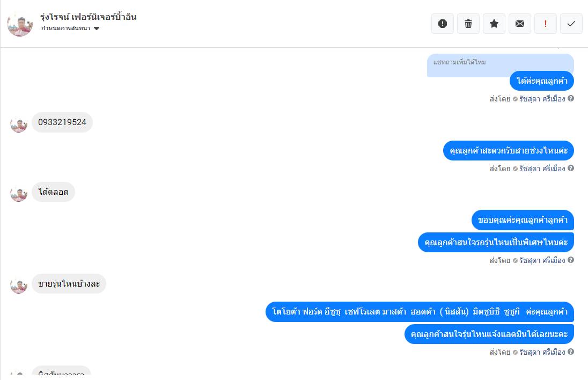Viewport: 588px width, 380px height.
Task: Mark conversation done with checkmark icon
Action: point(571,24)
